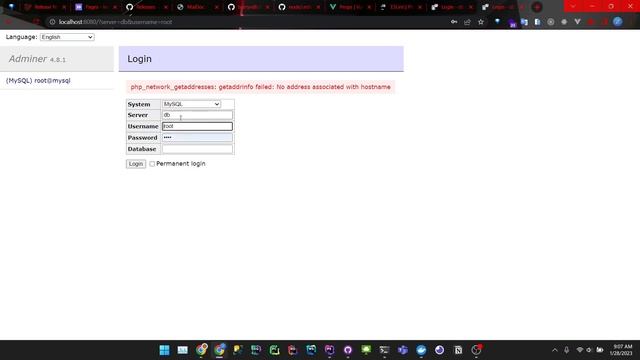Open the System dropdown showing MySQL
Viewport: 640px width, 360px height.
pyautogui.click(x=191, y=104)
